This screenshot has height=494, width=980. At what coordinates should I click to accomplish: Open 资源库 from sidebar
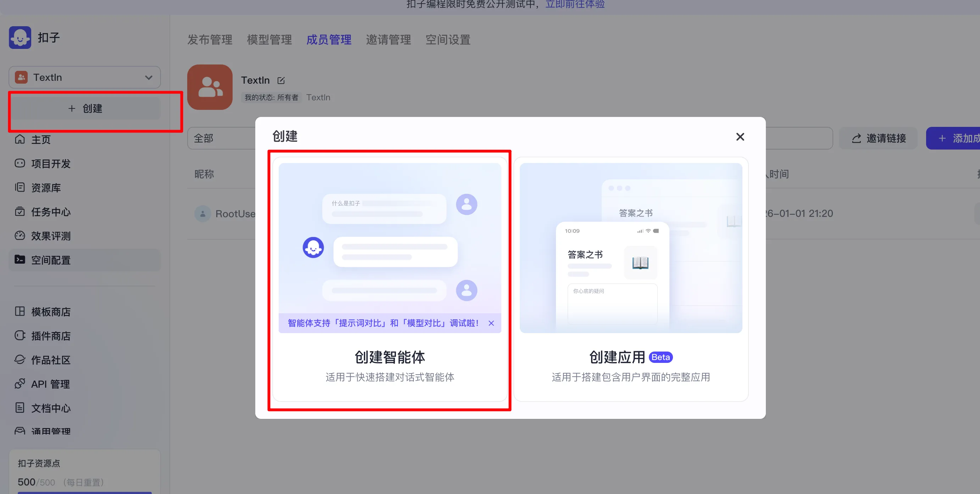(x=84, y=188)
